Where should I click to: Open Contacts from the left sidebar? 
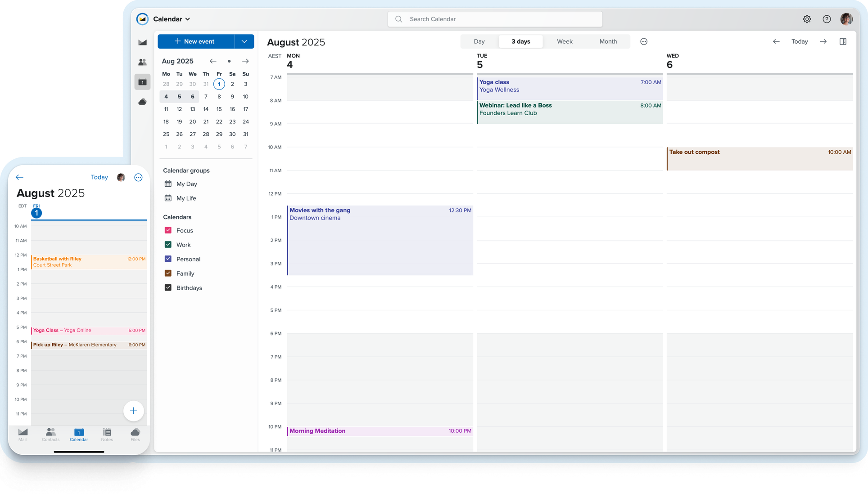142,62
